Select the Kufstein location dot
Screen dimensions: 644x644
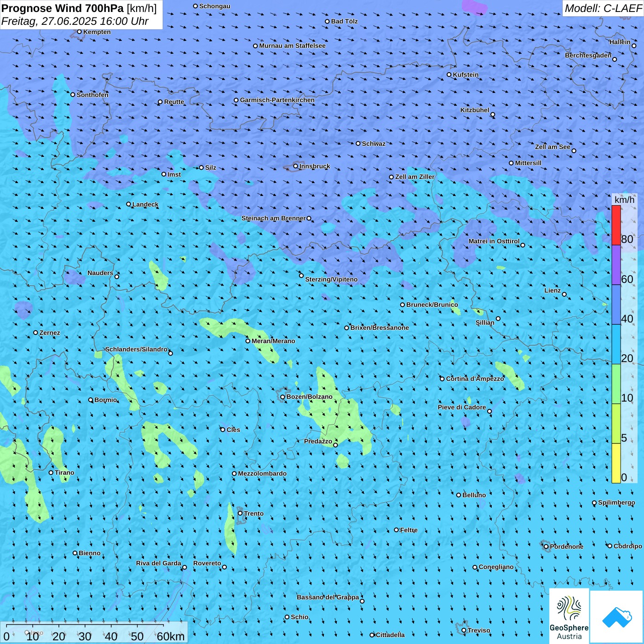click(449, 75)
